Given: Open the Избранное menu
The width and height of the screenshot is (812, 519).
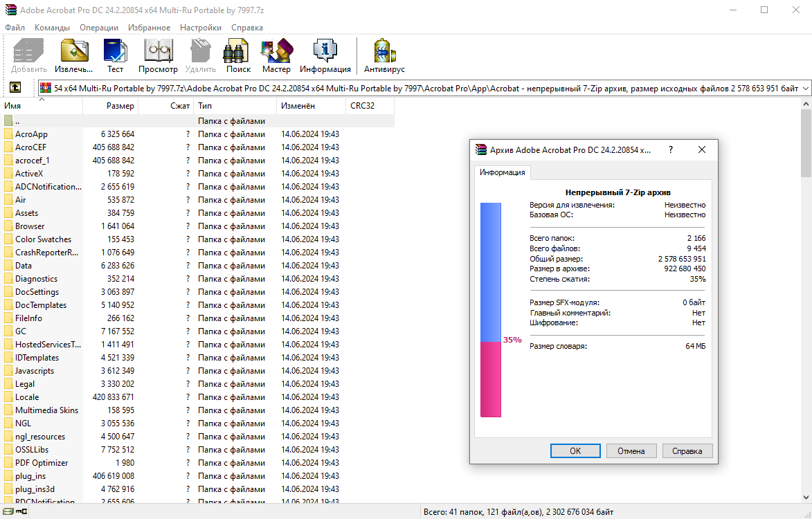Looking at the screenshot, I should 149,28.
